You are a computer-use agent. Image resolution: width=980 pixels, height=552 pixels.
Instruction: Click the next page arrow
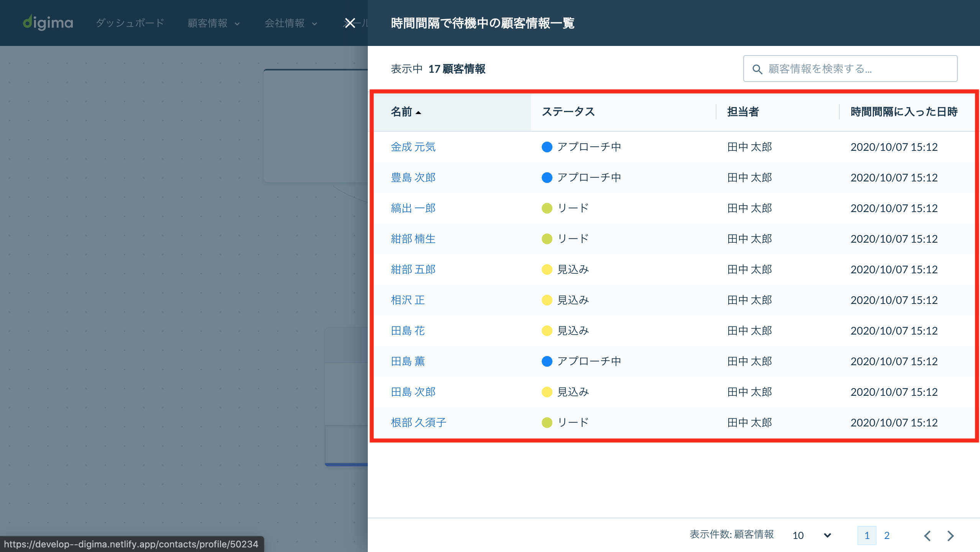pos(951,536)
